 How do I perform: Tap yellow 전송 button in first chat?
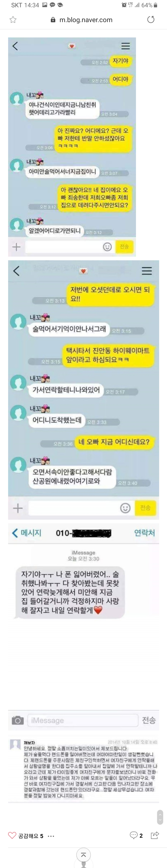[124, 247]
